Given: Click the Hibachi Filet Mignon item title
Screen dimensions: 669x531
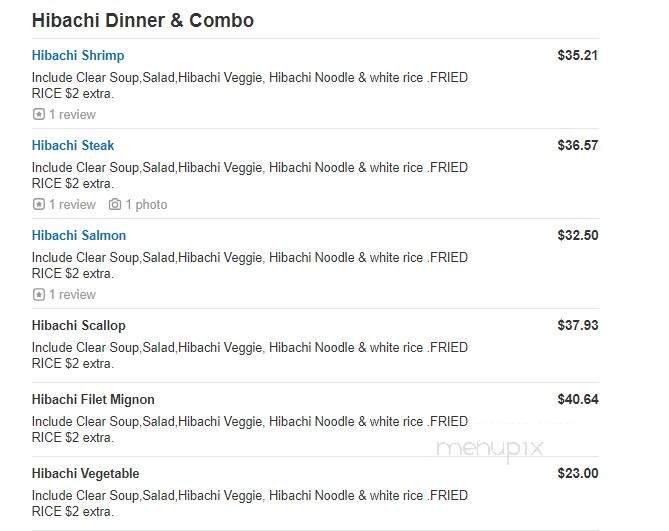Looking at the screenshot, I should [93, 400].
